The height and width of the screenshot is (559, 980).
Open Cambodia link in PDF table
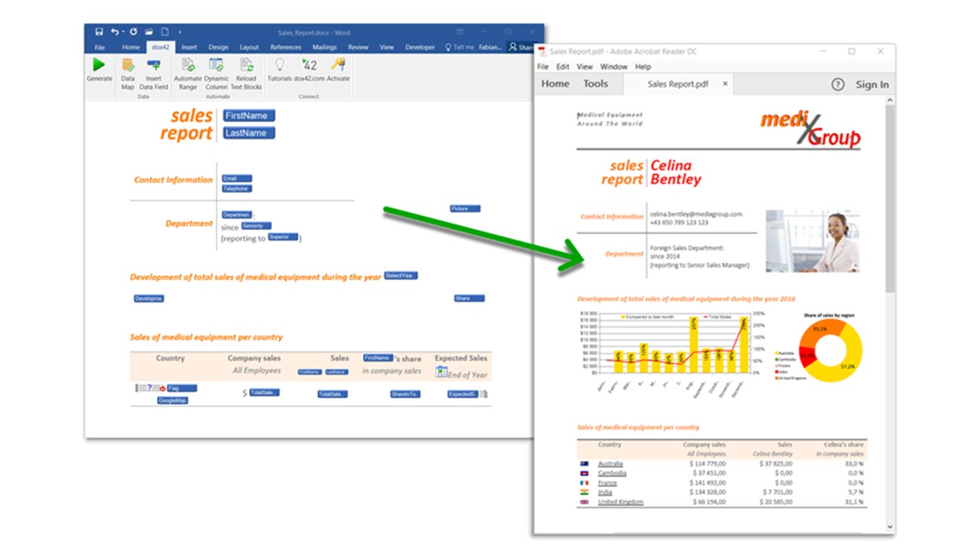pyautogui.click(x=612, y=474)
